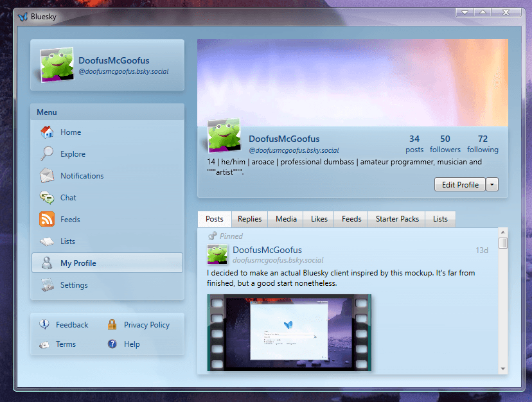Select the Explore magnifying glass icon
Viewport: 532px width, 402px height.
coord(48,153)
